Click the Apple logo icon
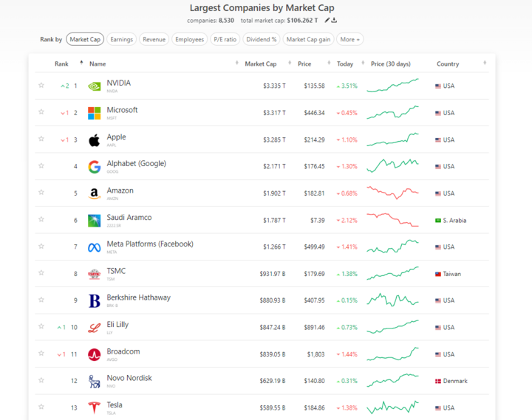 (95, 140)
